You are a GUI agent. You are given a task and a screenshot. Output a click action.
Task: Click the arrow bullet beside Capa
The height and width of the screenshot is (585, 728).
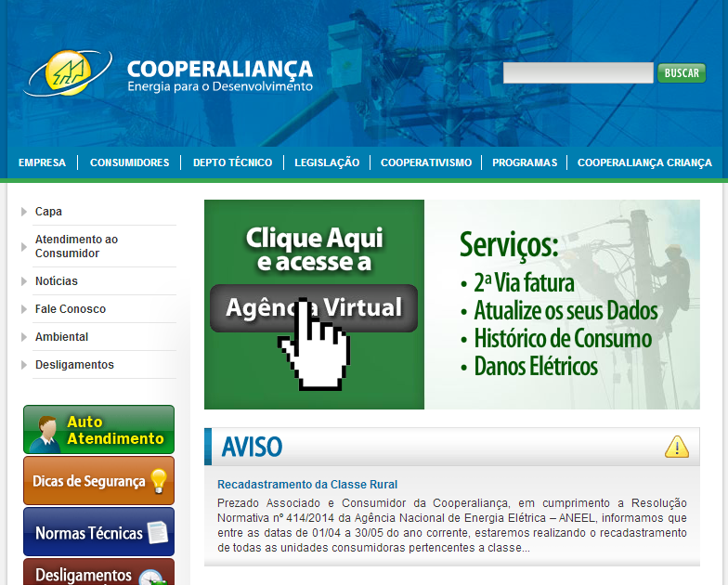24,212
